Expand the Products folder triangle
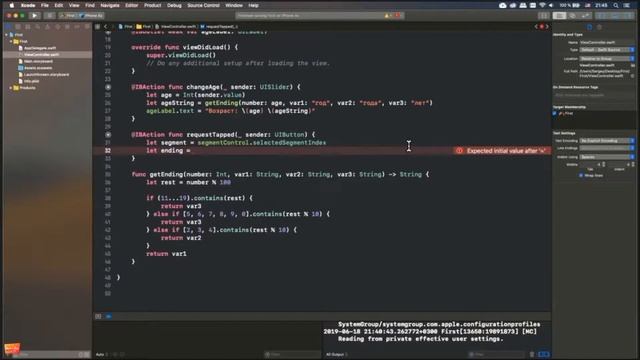 tap(11, 88)
